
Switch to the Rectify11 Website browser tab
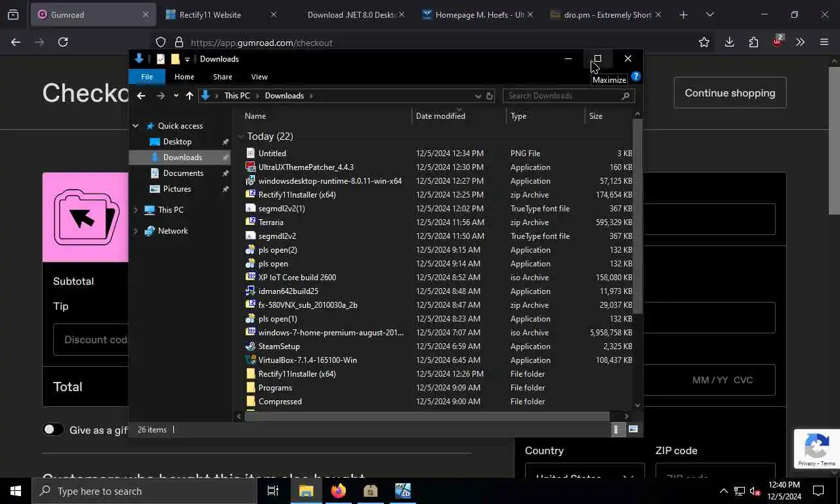tap(220, 14)
